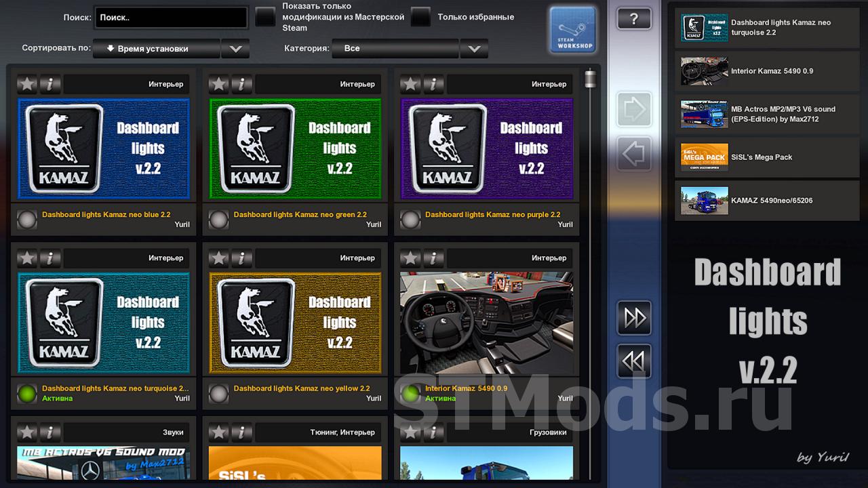Toggle active circle for Kamaz neo turquoise
The image size is (868, 488).
[x=27, y=394]
